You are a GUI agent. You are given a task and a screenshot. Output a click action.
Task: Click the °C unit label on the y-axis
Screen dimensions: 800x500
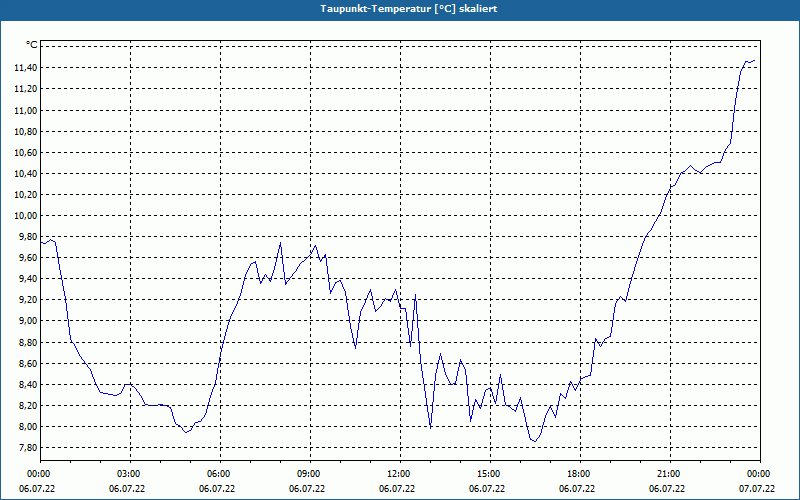pos(32,45)
